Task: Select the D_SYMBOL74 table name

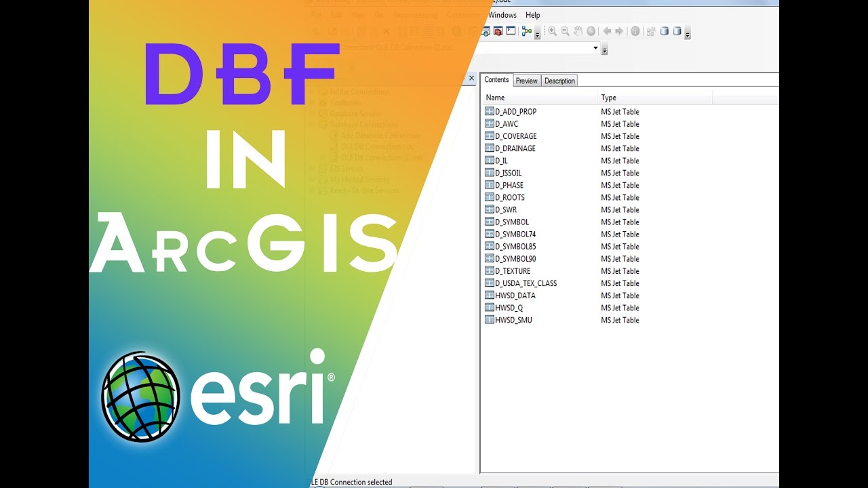Action: (x=515, y=234)
